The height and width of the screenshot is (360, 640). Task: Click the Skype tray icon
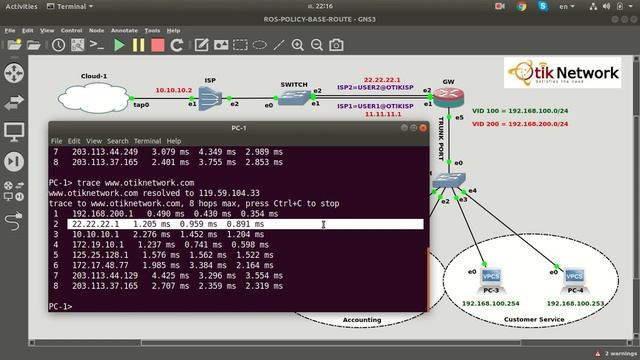[542, 6]
